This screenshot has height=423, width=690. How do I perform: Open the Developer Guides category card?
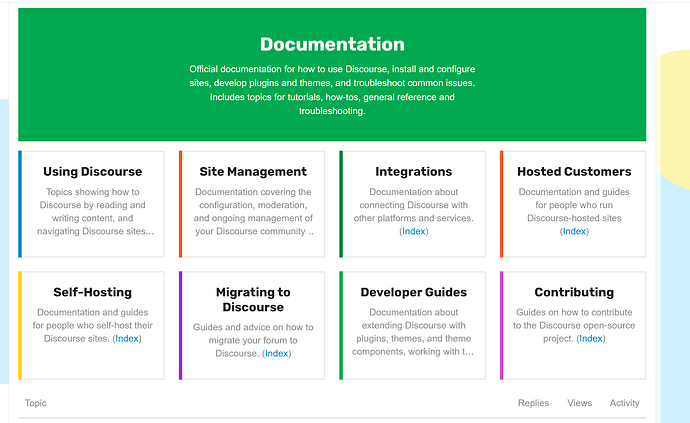coord(413,325)
